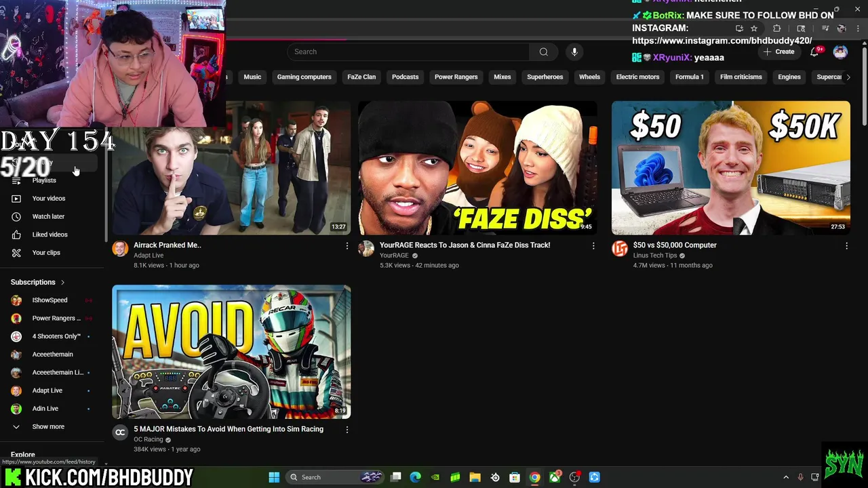Select the Music category chip
Screen dimensions: 868x488
point(252,77)
